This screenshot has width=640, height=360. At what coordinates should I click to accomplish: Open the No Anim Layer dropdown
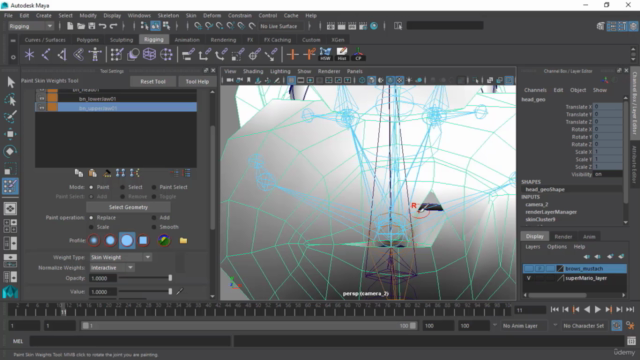point(524,326)
